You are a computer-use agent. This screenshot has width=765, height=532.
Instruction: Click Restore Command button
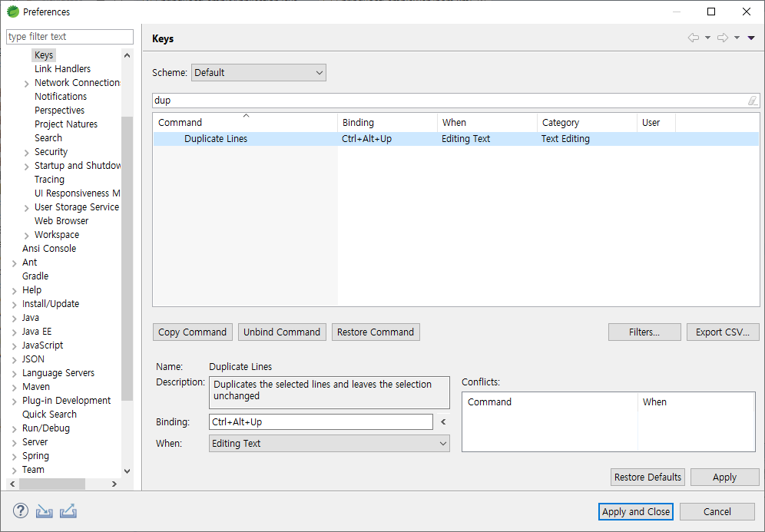click(x=376, y=332)
